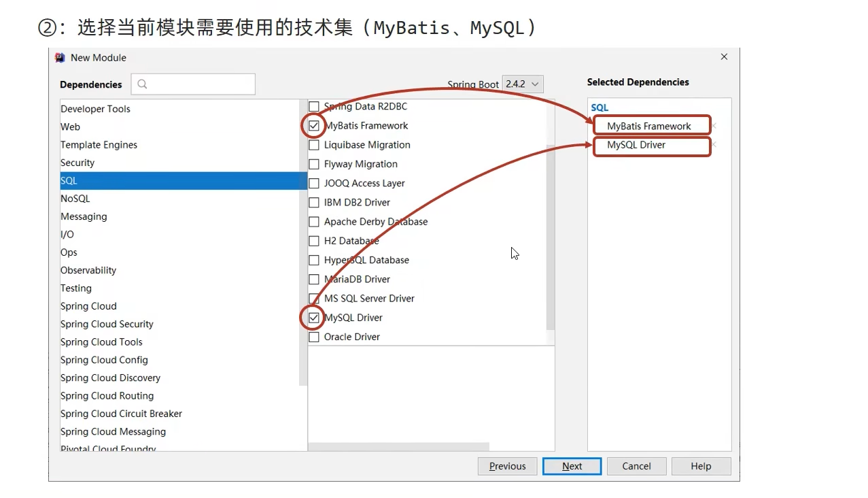Select the NoSQL category
The width and height of the screenshot is (868, 498).
(75, 199)
